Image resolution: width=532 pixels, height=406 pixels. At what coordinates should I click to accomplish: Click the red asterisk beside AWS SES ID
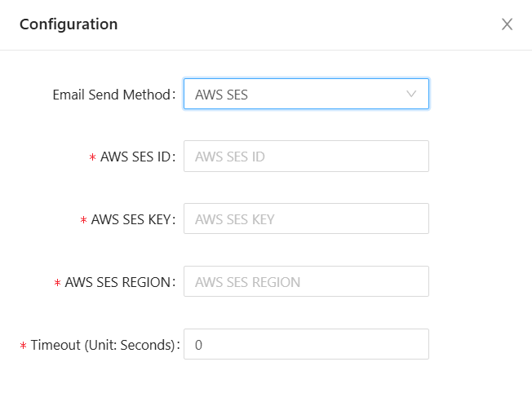[92, 158]
